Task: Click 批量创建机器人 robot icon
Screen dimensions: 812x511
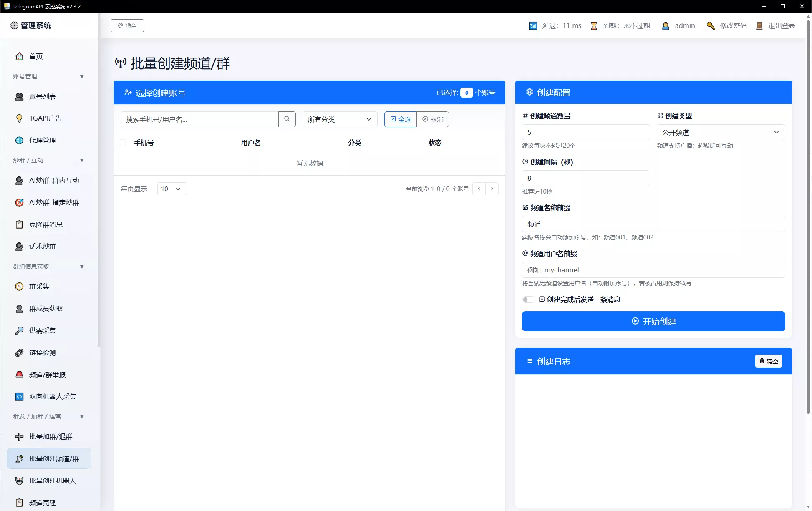Action: [x=19, y=481]
